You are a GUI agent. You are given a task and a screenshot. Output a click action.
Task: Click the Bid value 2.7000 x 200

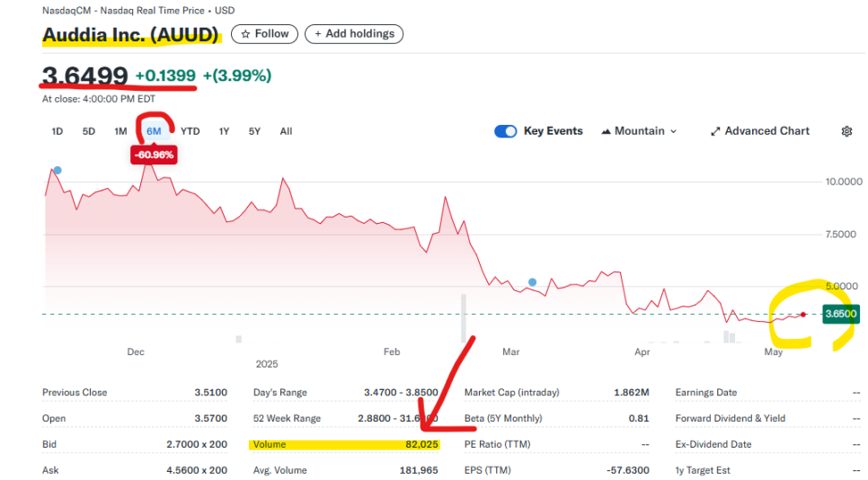[197, 445]
